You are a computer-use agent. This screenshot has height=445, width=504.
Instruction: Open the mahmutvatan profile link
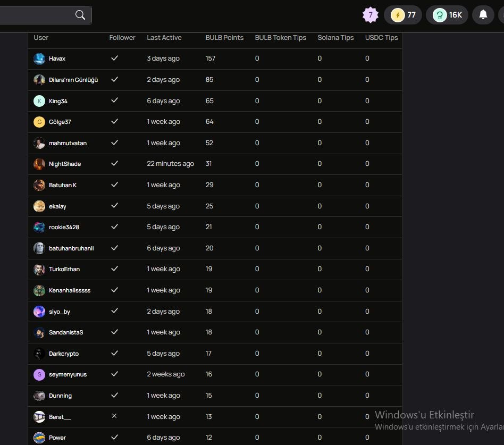coord(68,143)
